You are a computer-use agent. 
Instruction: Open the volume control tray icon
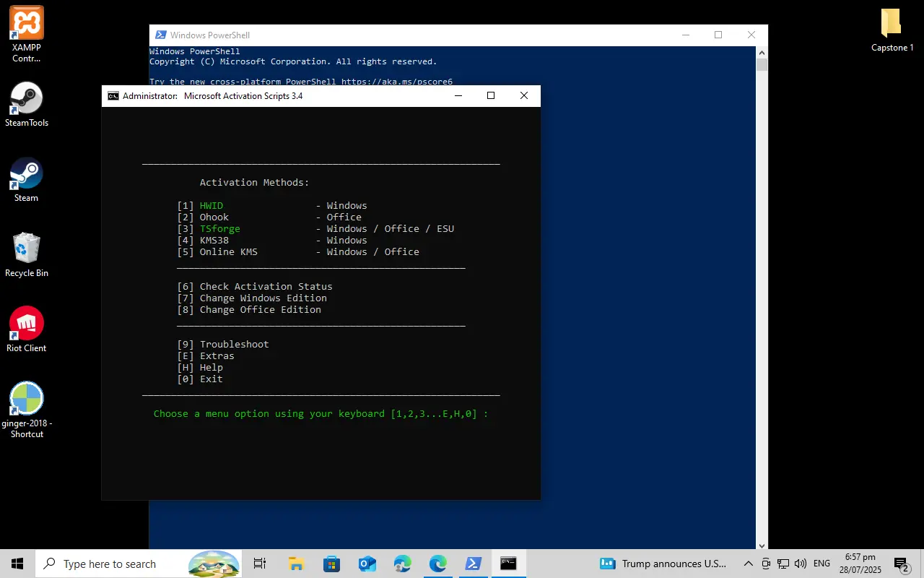coord(801,564)
